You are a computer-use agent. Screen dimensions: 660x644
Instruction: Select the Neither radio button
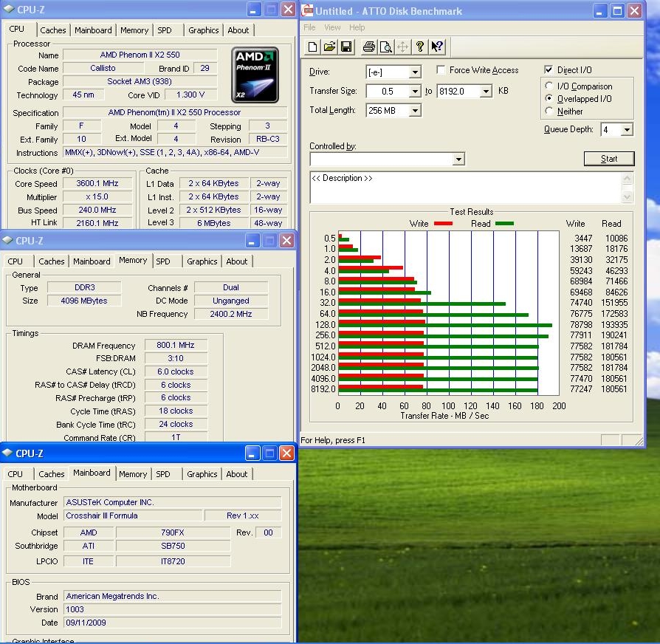tap(549, 112)
